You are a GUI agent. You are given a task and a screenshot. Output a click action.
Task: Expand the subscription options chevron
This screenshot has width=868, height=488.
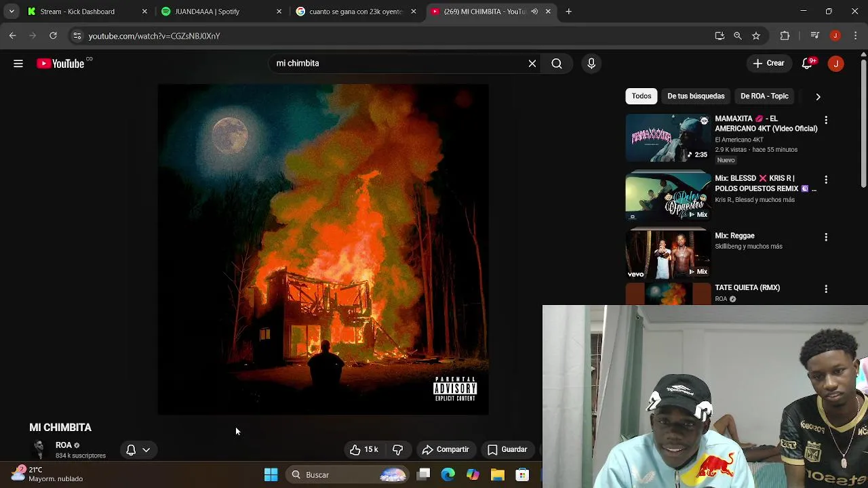[x=146, y=449]
